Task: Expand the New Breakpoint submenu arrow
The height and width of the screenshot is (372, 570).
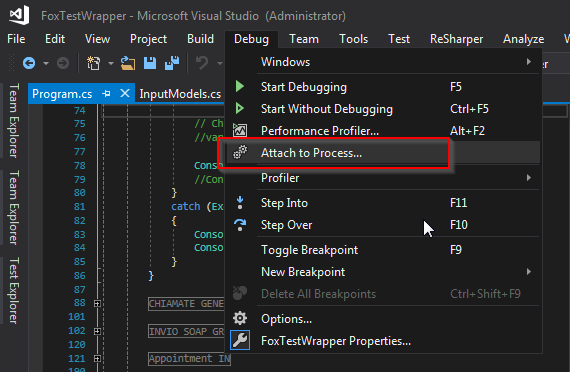Action: pos(529,272)
